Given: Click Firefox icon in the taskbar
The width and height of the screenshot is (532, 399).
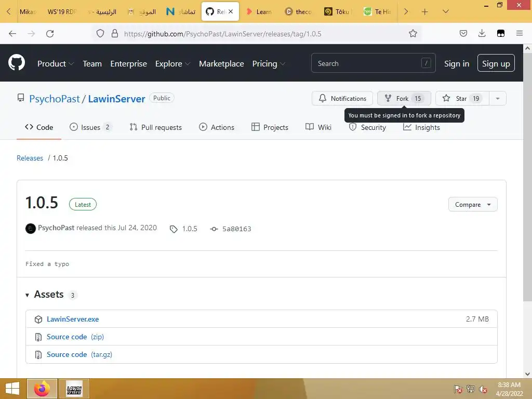Looking at the screenshot, I should click(x=42, y=389).
